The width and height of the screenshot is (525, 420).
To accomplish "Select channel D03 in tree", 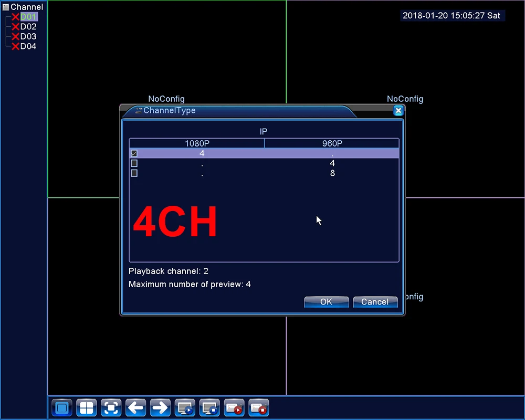I will tap(28, 37).
